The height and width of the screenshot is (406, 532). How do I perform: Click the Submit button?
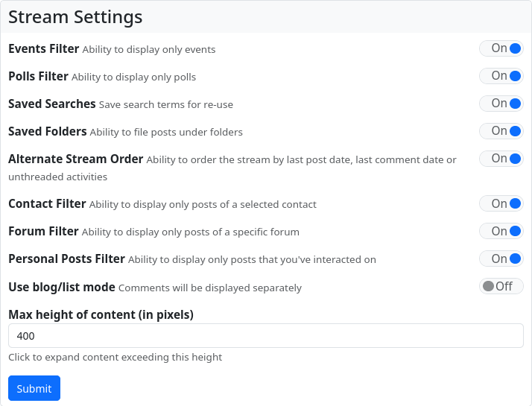[x=34, y=388]
